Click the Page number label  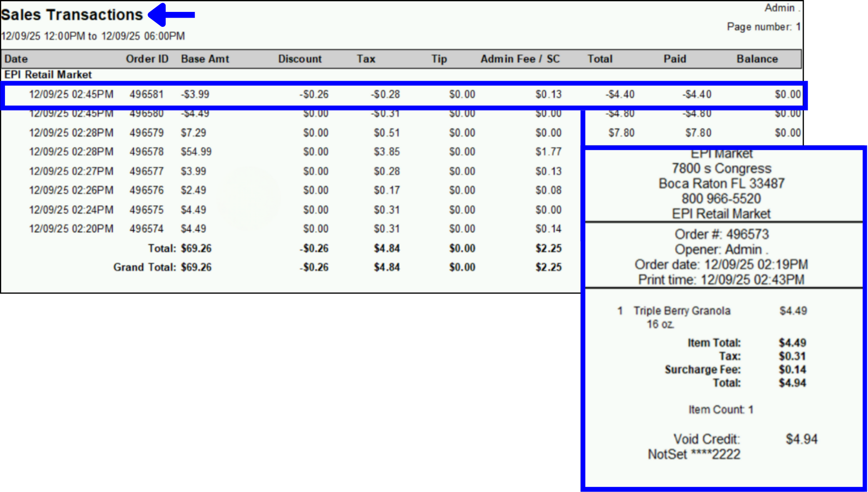click(x=763, y=27)
